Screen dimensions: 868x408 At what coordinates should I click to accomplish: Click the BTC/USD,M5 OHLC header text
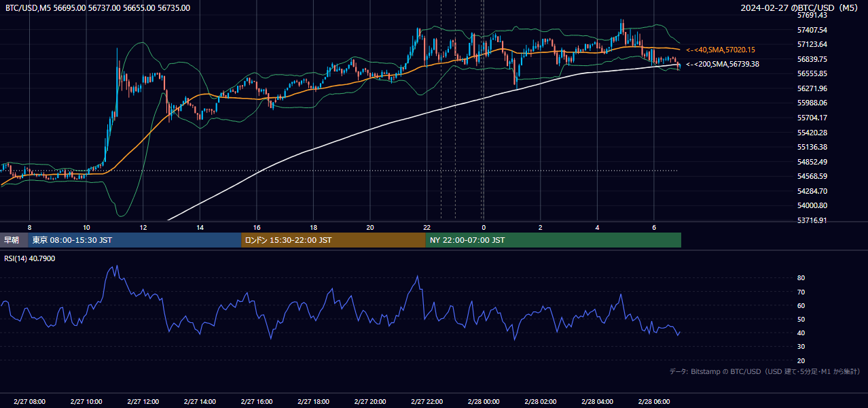(98, 8)
